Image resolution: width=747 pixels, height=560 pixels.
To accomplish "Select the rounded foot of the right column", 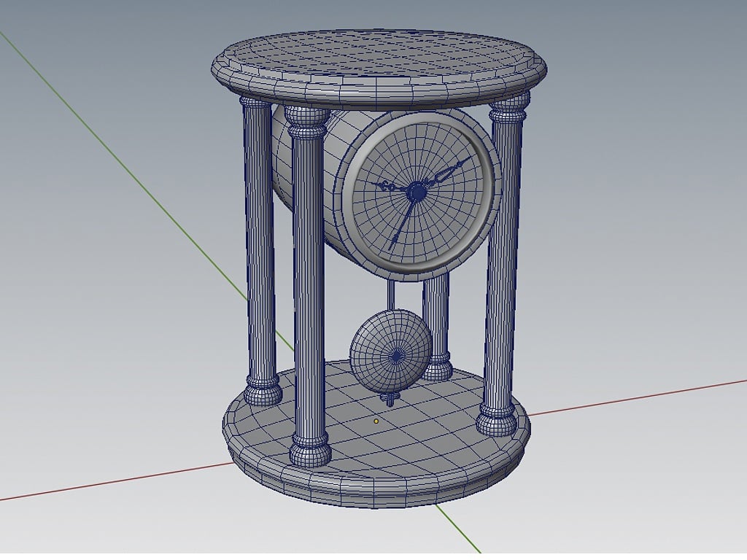I will (x=497, y=421).
